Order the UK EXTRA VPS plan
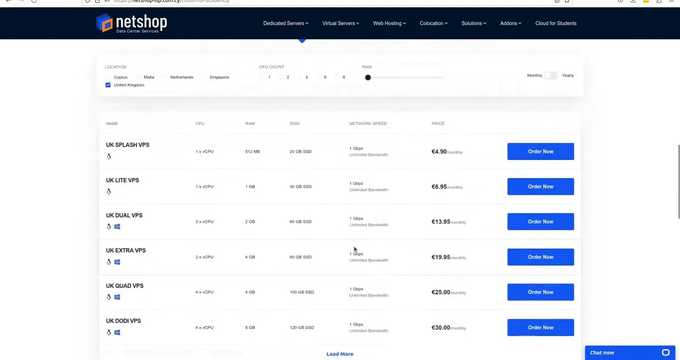This screenshot has width=680, height=360. [x=540, y=257]
